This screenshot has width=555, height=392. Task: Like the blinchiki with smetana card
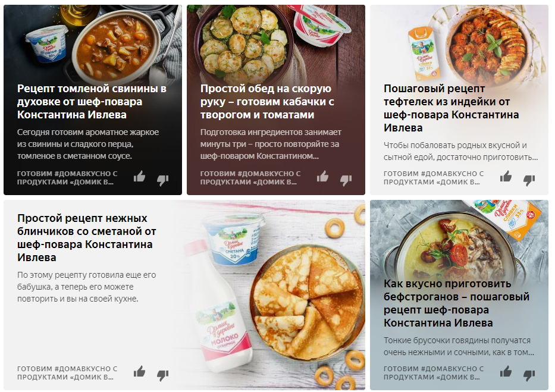point(139,372)
